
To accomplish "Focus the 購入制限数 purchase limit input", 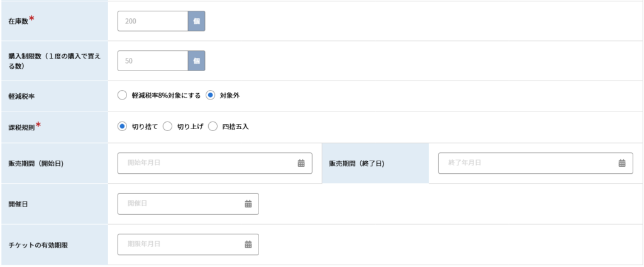I will coord(153,61).
